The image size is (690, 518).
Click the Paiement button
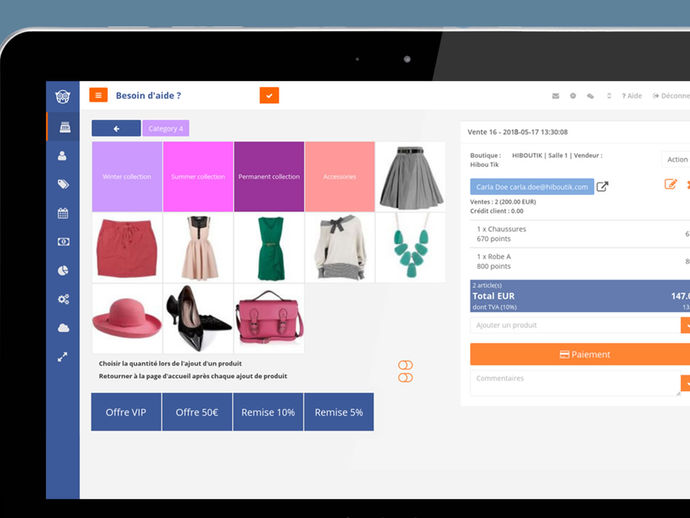(x=580, y=354)
